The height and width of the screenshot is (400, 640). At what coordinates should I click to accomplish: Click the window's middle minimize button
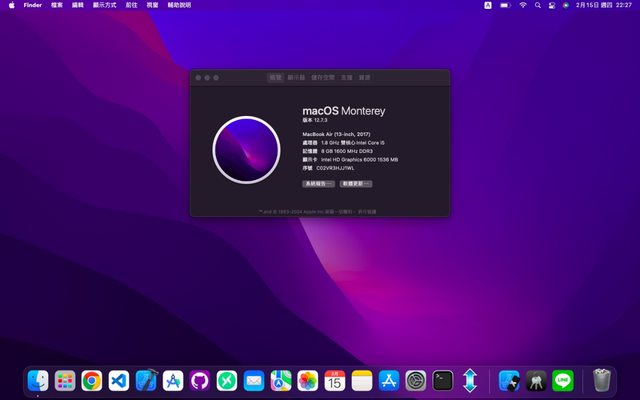click(x=207, y=78)
